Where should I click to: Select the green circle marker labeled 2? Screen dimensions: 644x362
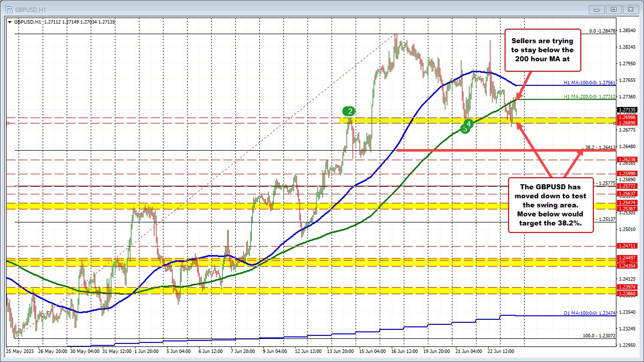click(x=350, y=110)
